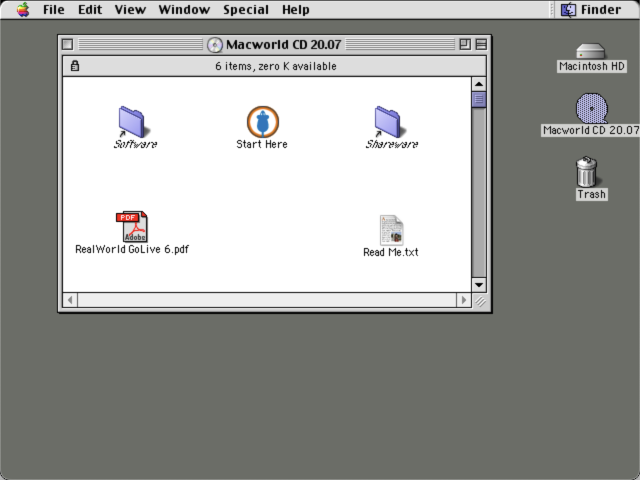Select the Read Me.txt document icon
The image size is (640, 480).
[x=391, y=230]
